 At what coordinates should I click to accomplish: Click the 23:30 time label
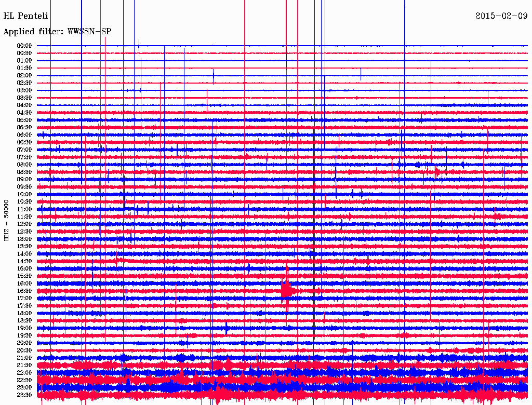click(x=24, y=395)
